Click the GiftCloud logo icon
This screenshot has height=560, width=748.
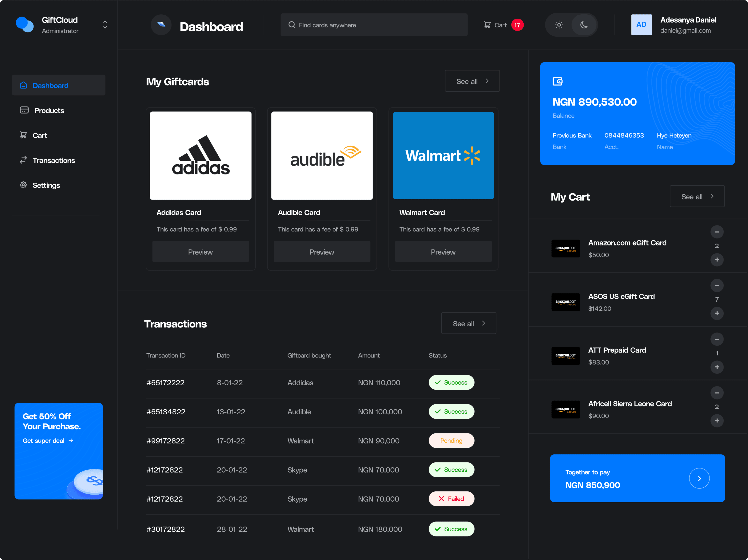pyautogui.click(x=25, y=25)
